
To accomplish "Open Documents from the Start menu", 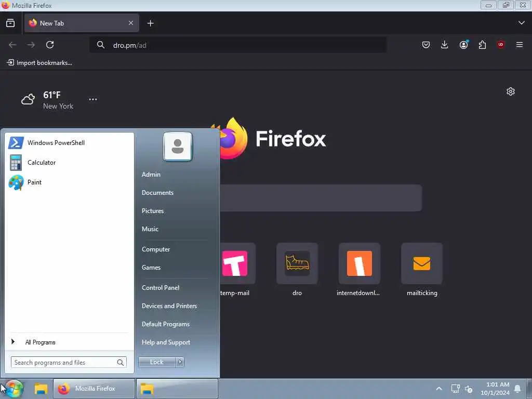I will (158, 193).
